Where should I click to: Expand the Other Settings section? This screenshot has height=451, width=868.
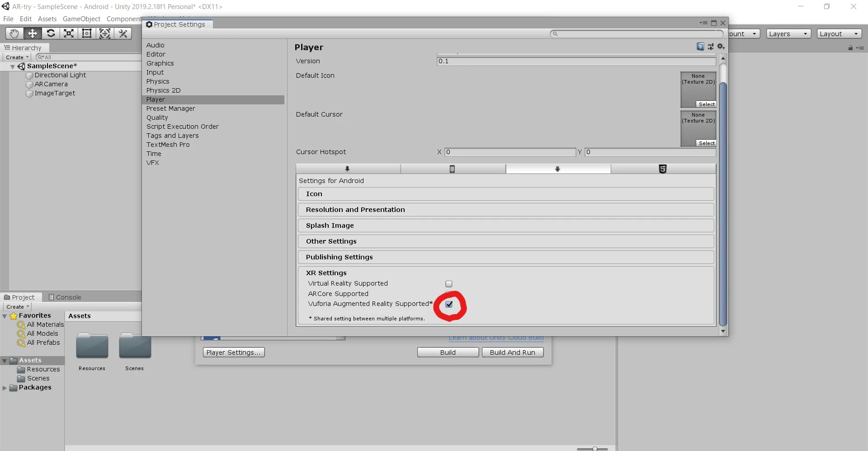tap(506, 241)
